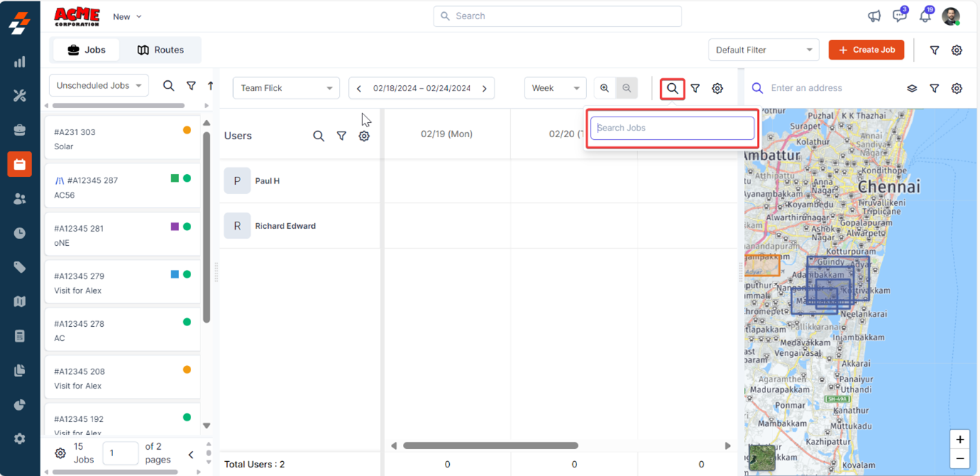This screenshot has height=476, width=980.
Task: Click the Create Job button
Action: (866, 50)
